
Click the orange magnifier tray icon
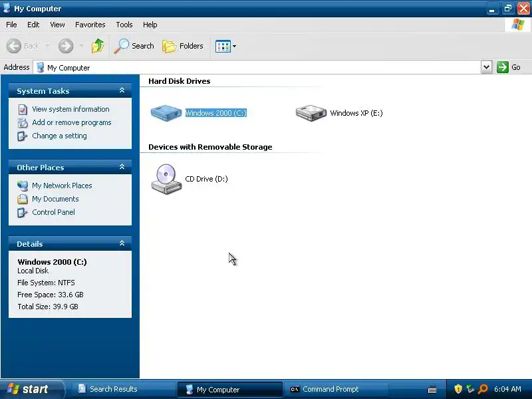pos(483,389)
